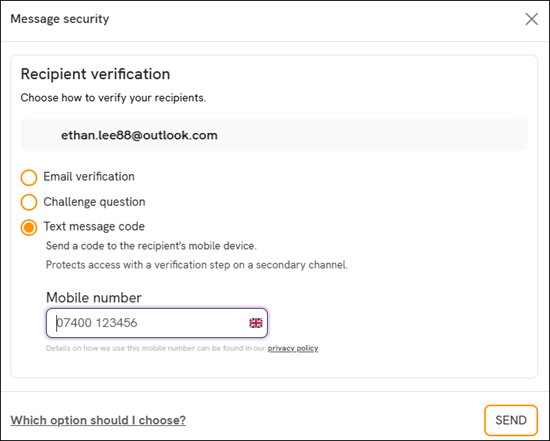The height and width of the screenshot is (441, 550).
Task: Click the SEND button
Action: click(x=511, y=420)
